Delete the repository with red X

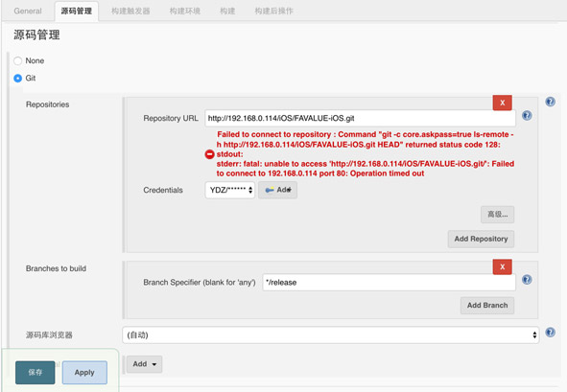point(503,103)
